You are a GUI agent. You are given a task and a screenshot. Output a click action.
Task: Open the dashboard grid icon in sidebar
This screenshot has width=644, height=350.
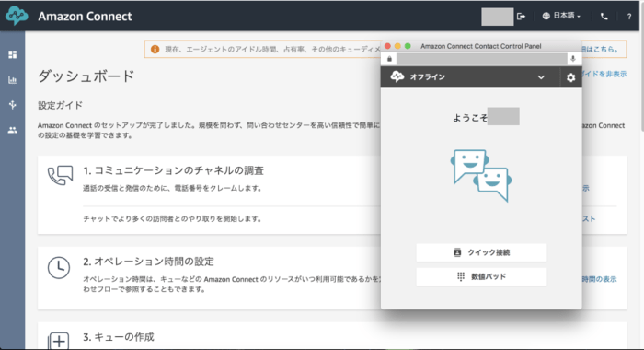tap(12, 54)
